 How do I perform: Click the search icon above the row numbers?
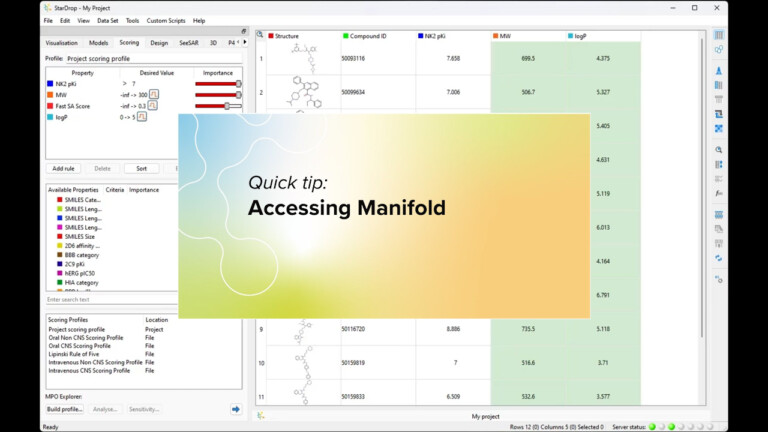pos(260,34)
